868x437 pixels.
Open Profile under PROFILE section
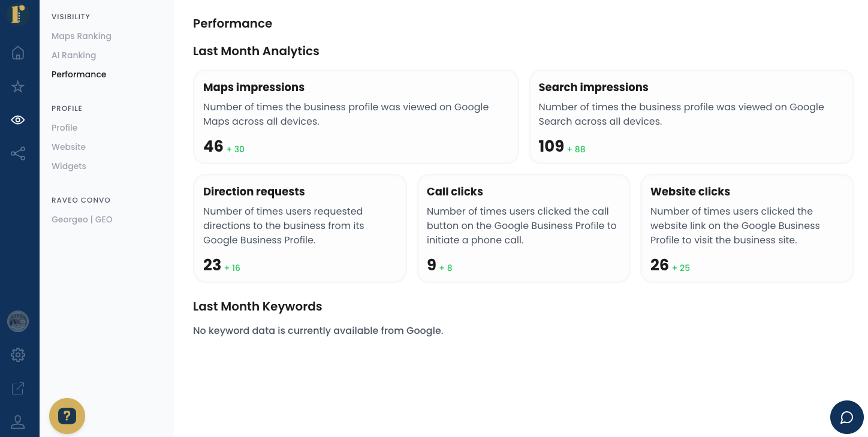[x=65, y=128]
